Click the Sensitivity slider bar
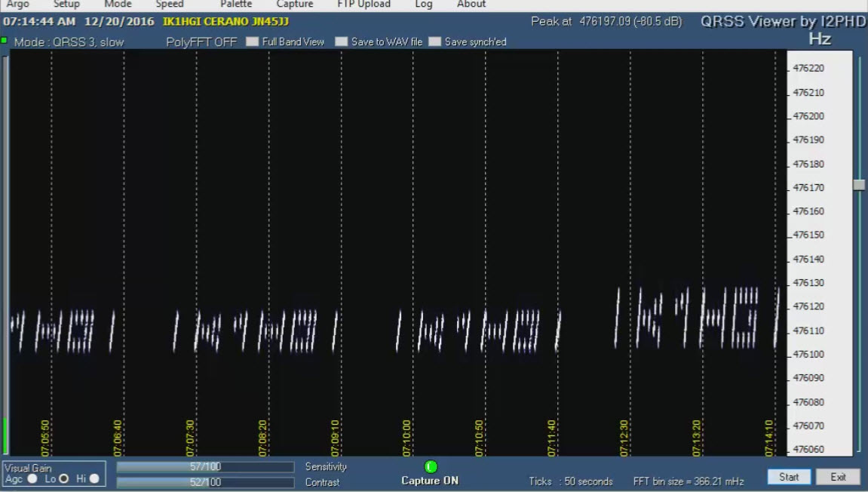Viewport: 868px width, 492px height. click(205, 467)
